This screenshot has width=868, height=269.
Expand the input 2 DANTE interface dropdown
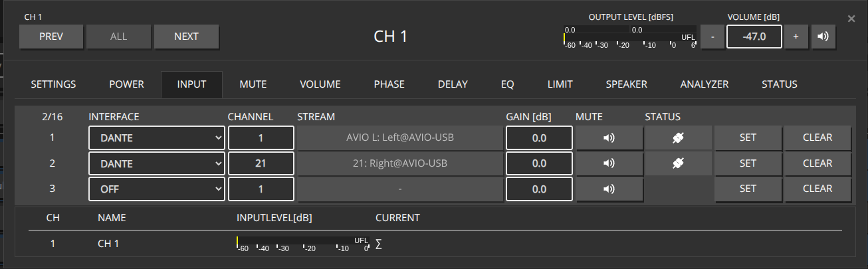(x=157, y=163)
